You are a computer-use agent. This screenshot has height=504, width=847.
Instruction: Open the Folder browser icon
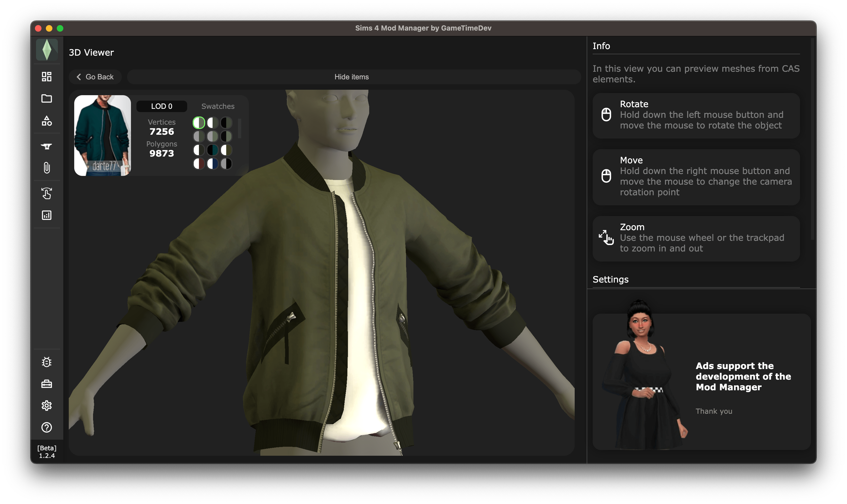point(47,98)
